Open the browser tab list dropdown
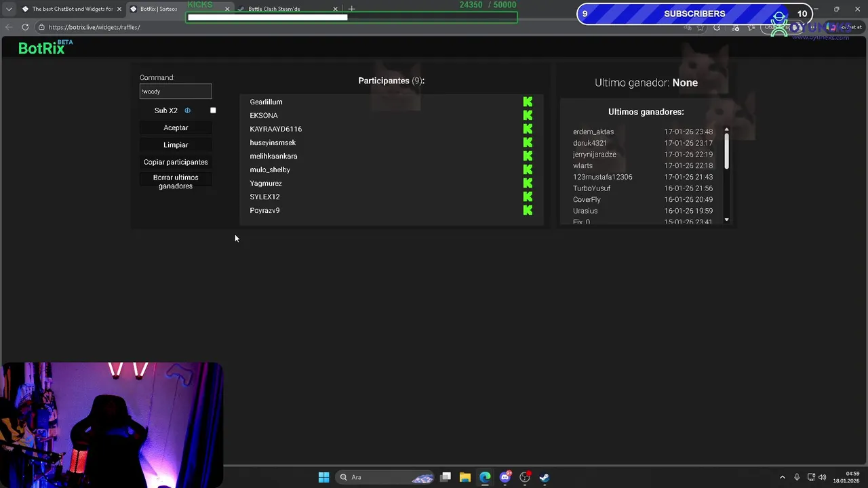The image size is (868, 488). [x=8, y=9]
